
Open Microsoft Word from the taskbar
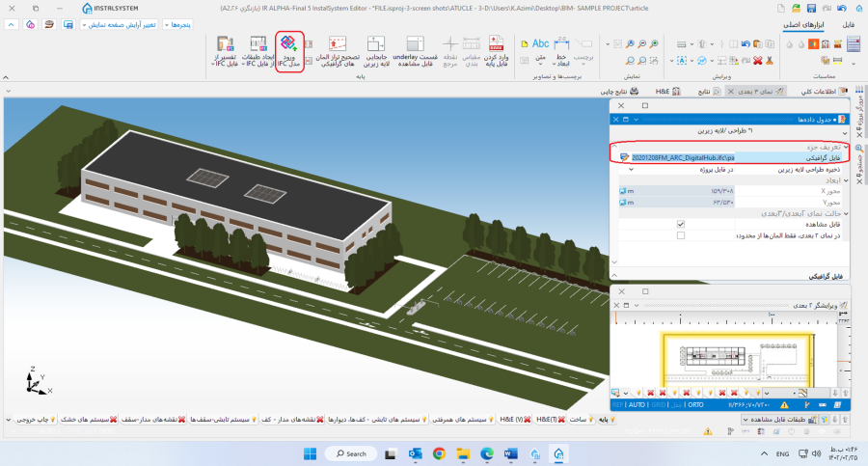[x=511, y=453]
